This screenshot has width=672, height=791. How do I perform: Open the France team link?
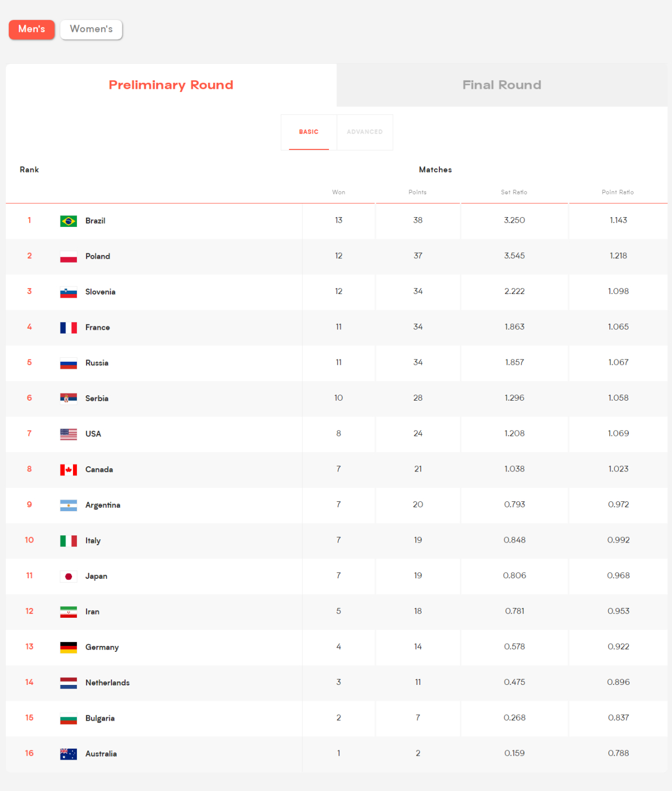pyautogui.click(x=97, y=328)
